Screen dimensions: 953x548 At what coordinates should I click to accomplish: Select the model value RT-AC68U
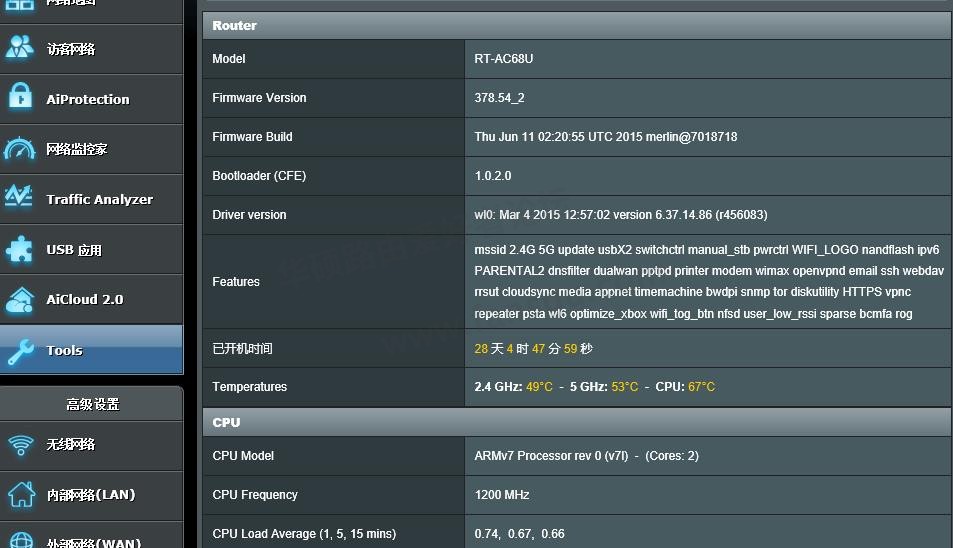pos(503,59)
